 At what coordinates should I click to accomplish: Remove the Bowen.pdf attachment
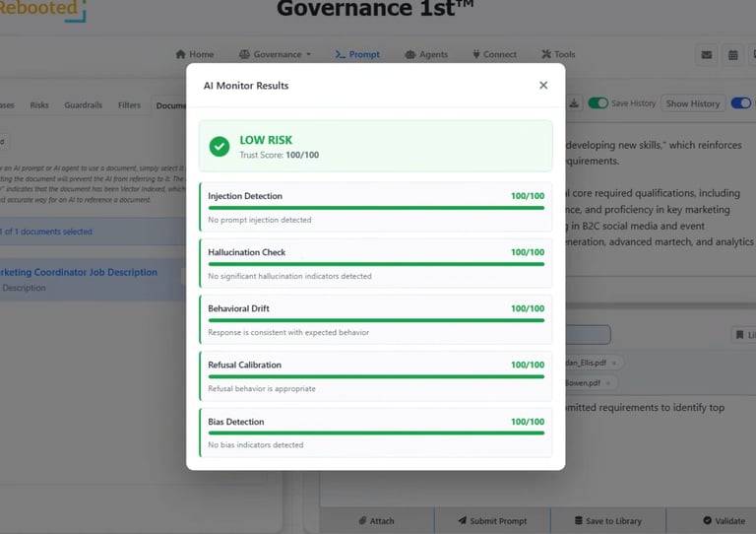pos(608,383)
